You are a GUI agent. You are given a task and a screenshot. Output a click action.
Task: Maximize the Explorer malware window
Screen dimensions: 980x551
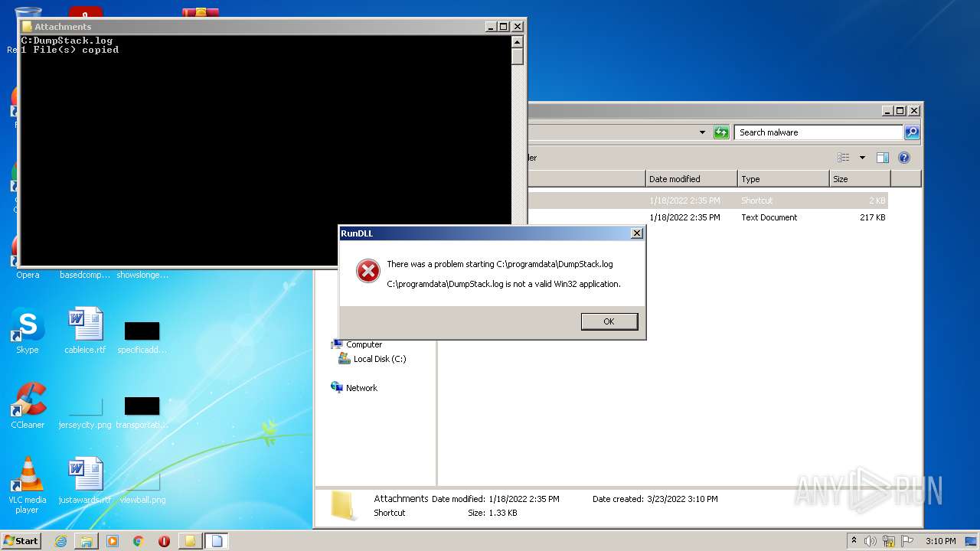tap(900, 111)
